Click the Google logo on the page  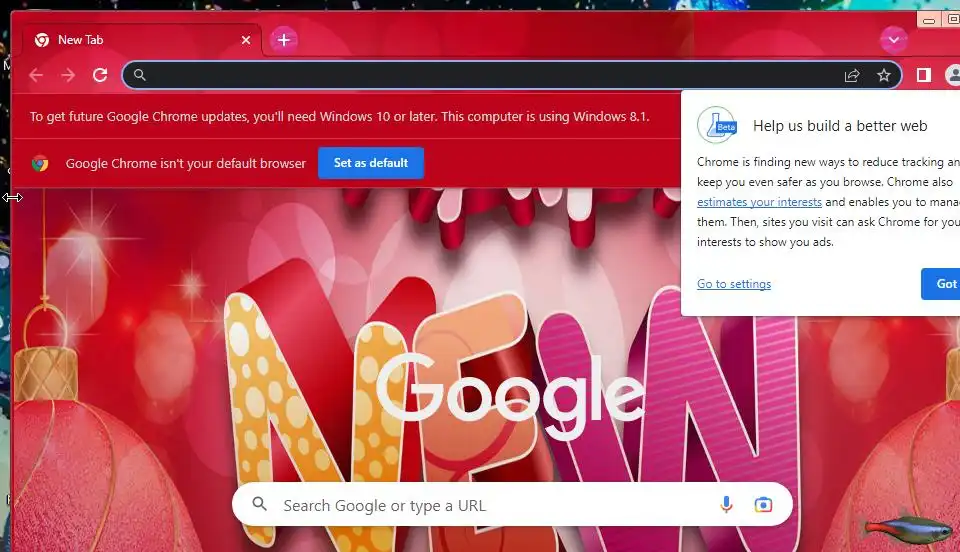pyautogui.click(x=510, y=395)
